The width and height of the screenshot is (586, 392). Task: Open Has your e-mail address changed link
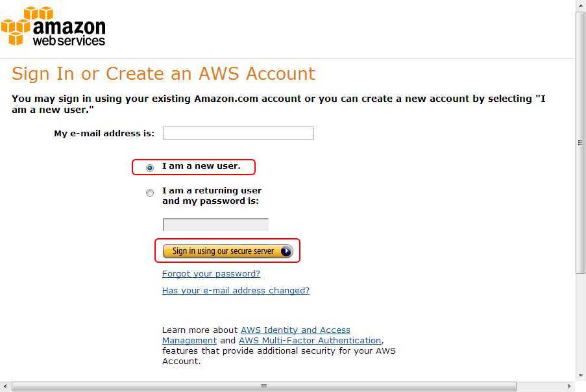coord(236,290)
